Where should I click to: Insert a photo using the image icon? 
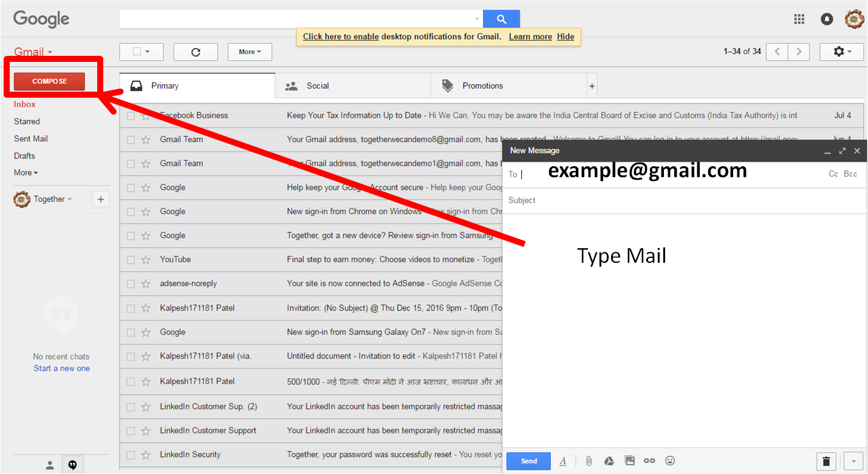630,461
